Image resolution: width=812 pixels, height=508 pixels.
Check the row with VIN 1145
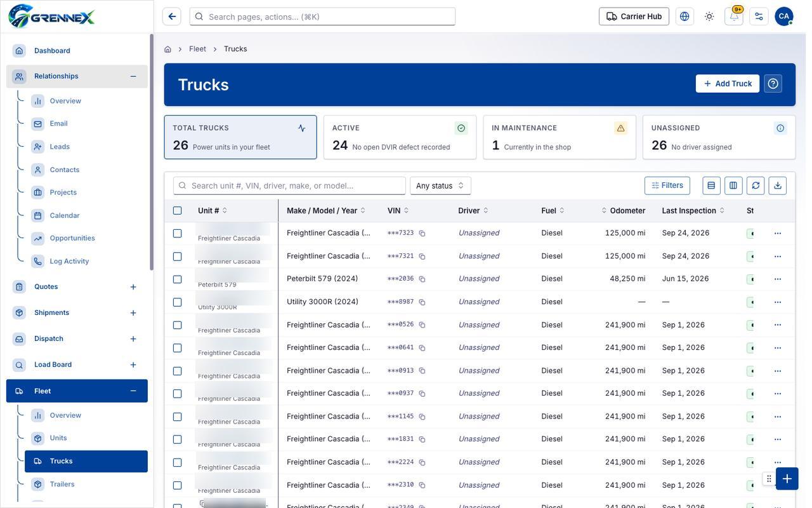point(178,417)
